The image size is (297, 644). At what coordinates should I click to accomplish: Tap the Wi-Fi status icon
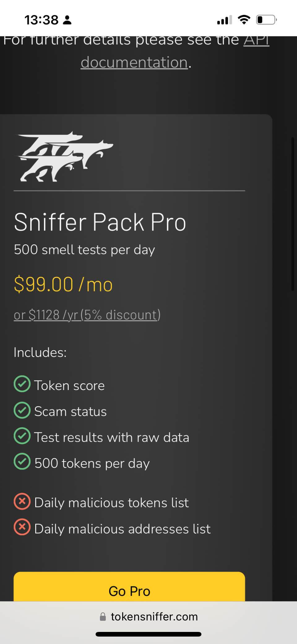(x=244, y=20)
